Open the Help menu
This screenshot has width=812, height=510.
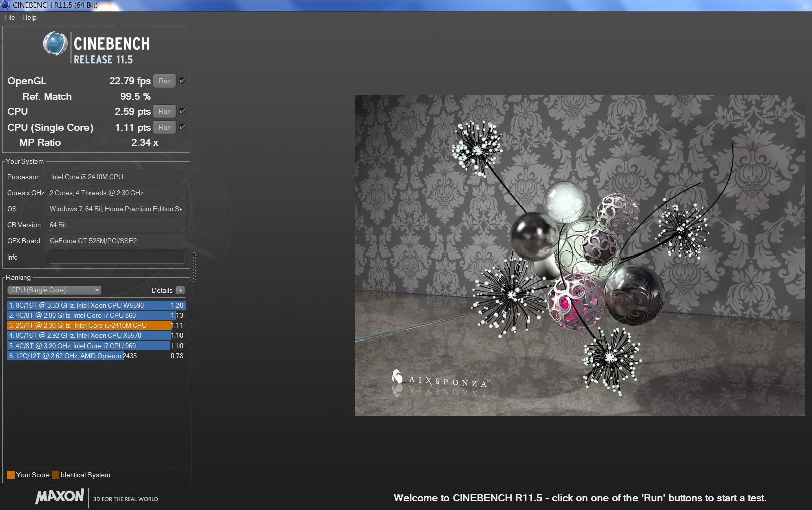(29, 17)
